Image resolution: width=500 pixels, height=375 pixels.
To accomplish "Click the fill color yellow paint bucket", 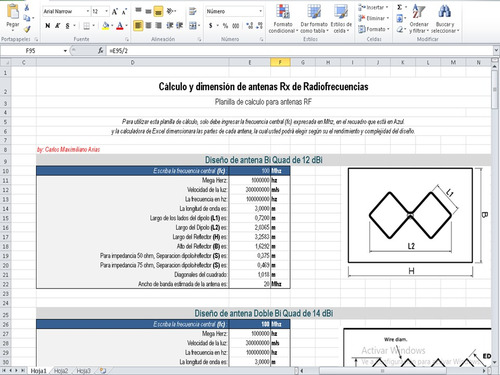I will [x=105, y=25].
